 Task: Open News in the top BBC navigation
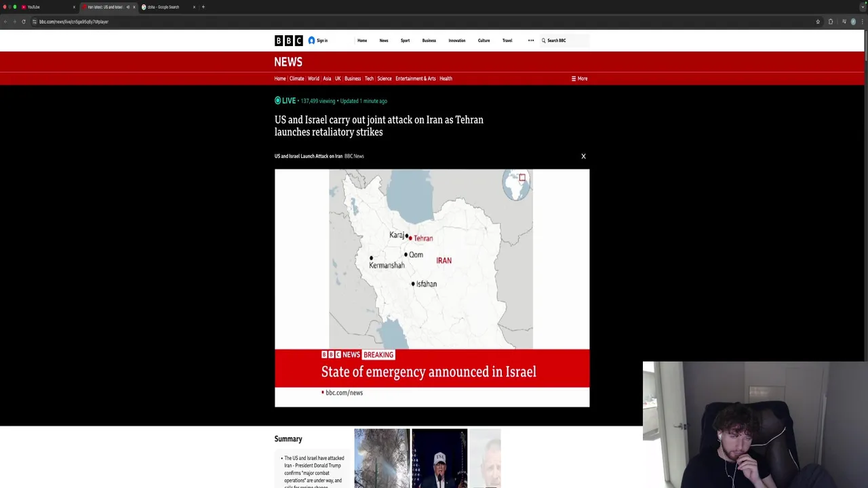(384, 41)
